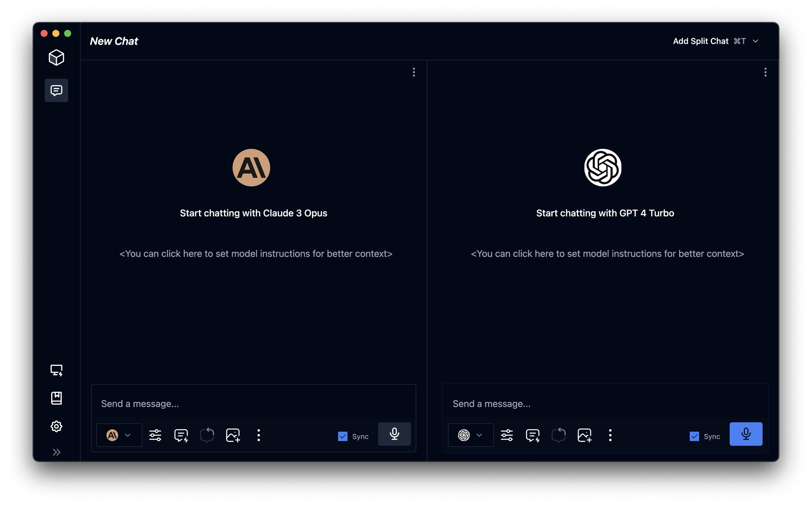Image resolution: width=812 pixels, height=505 pixels.
Task: Open parameter sliders for Claude chat
Action: click(x=155, y=435)
